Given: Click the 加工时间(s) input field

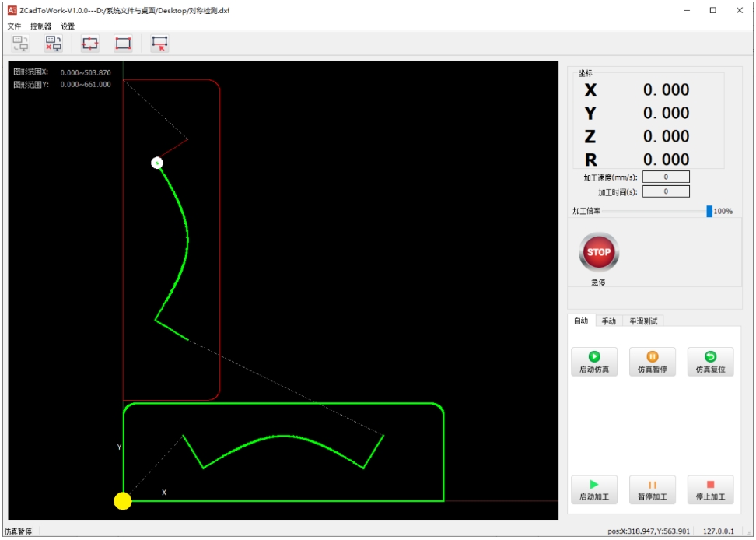Looking at the screenshot, I should coord(666,191).
